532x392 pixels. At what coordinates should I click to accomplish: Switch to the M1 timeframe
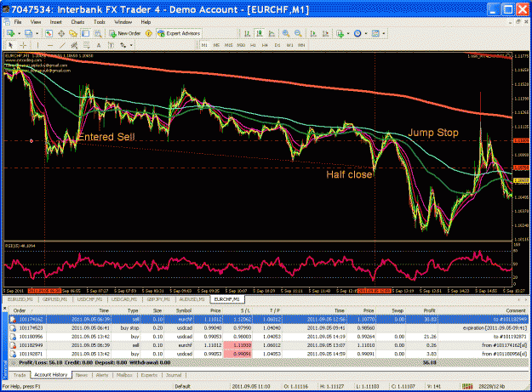[204, 45]
